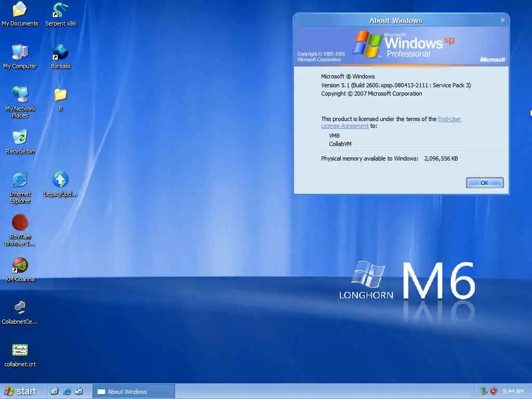532x399 pixels.
Task: Click the network tray icon
Action: point(484,391)
